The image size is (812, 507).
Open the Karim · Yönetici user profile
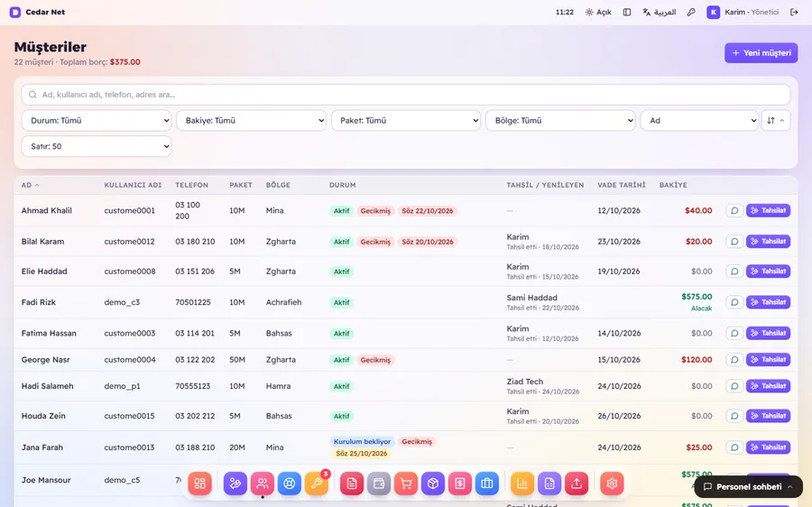pyautogui.click(x=743, y=12)
